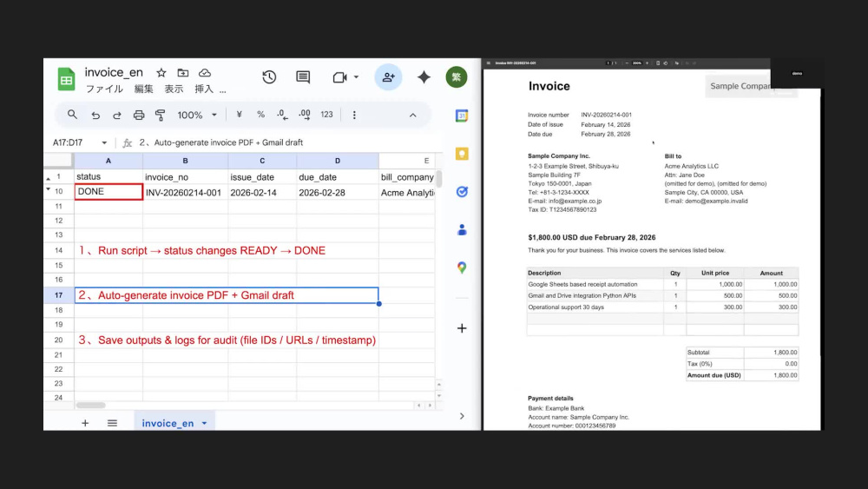Start a Meet video call
Viewport: 868px width, 489px height.
pos(339,77)
